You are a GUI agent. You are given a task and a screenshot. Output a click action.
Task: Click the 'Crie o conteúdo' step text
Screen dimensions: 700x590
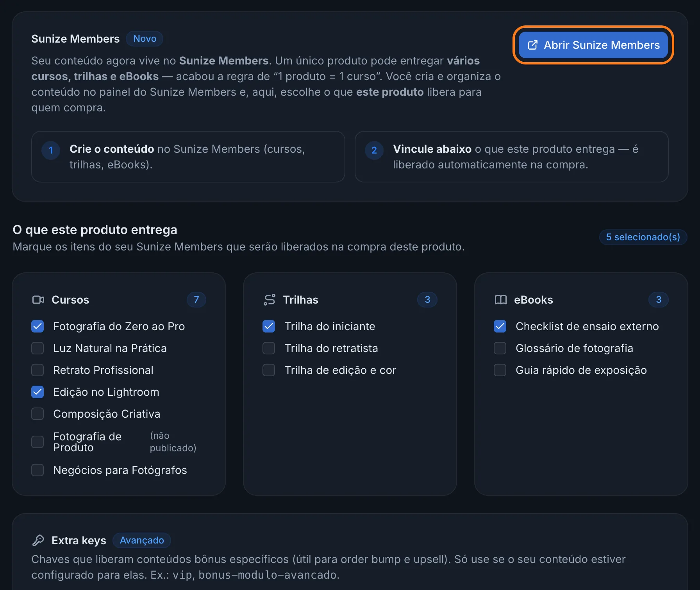tap(112, 149)
